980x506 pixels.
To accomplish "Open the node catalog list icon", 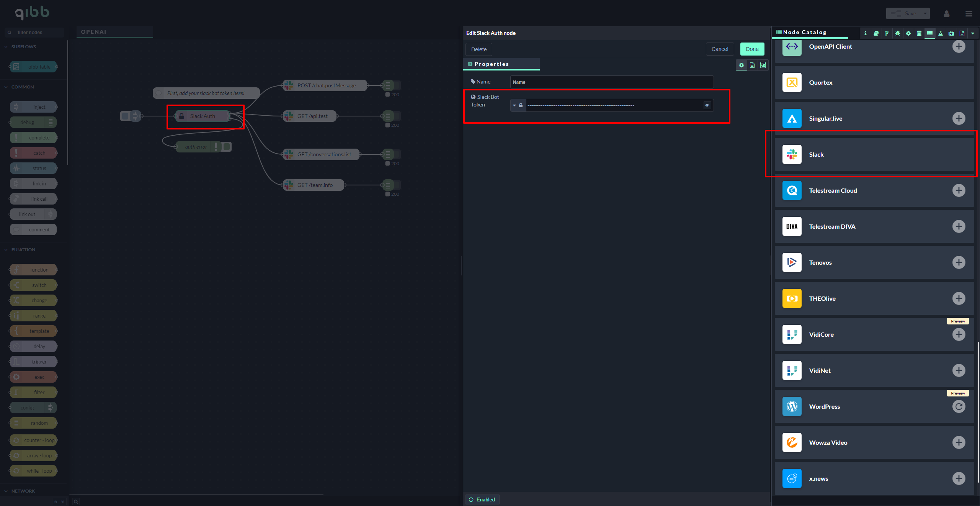I will pos(929,33).
